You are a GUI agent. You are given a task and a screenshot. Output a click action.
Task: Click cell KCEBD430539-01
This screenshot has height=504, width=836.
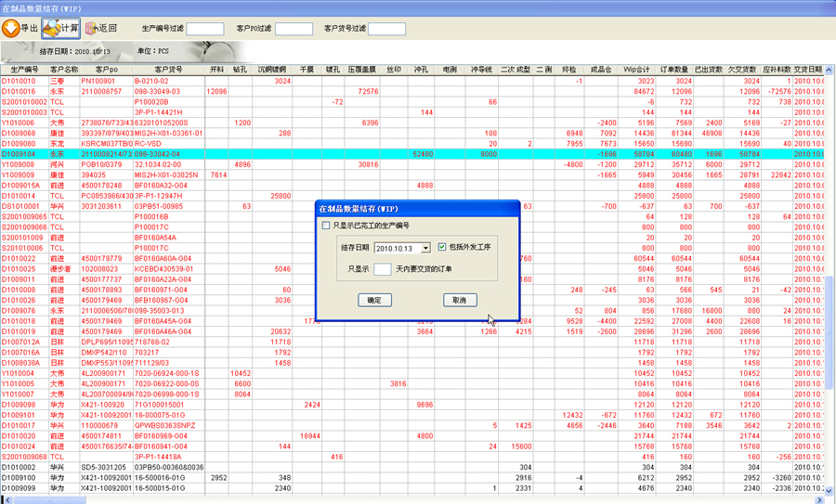click(163, 269)
